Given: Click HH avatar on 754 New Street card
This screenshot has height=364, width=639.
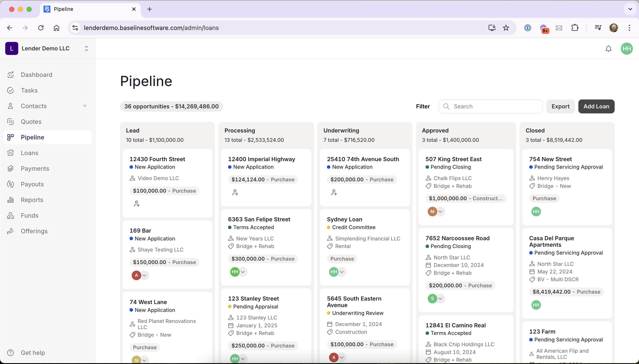Looking at the screenshot, I should click(x=536, y=212).
